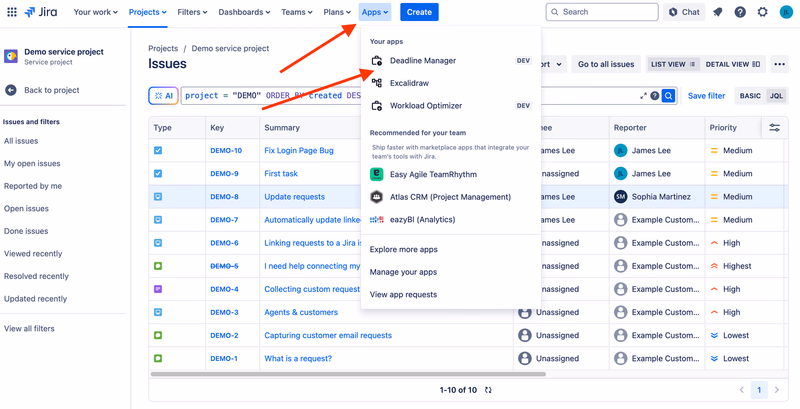Screen dimensions: 800x409
Task: Click the refresh results icon
Action: click(x=488, y=390)
